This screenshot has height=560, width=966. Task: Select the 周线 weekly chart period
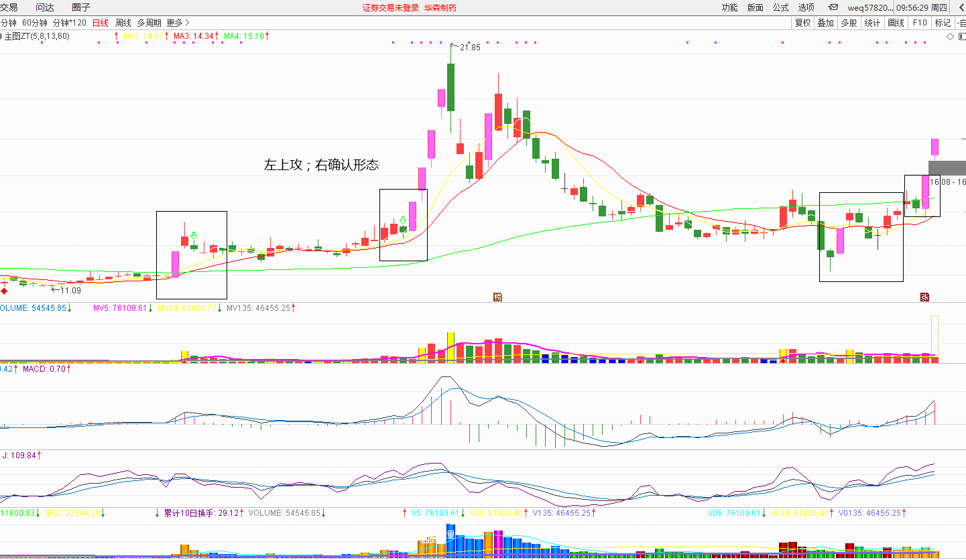point(123,22)
